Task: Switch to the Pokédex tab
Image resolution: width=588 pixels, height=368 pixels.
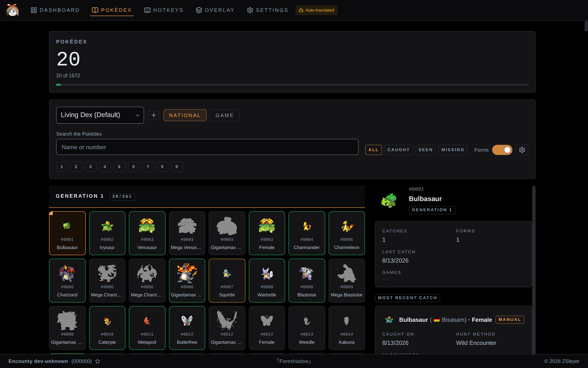Action: [112, 10]
